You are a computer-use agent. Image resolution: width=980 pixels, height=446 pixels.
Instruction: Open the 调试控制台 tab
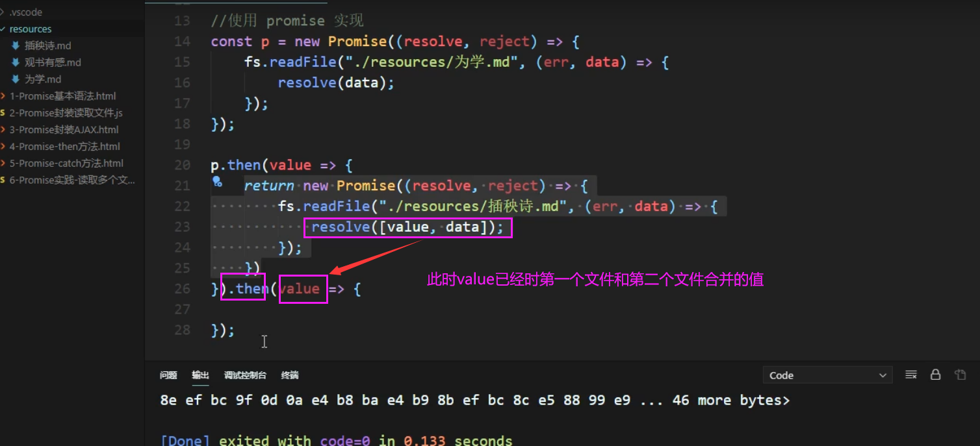[245, 375]
